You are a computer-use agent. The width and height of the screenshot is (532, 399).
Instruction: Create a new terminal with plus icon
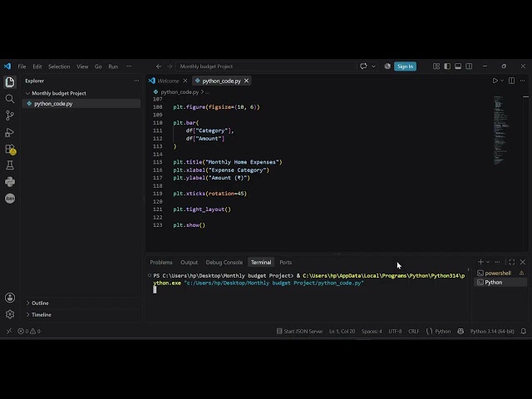480,262
